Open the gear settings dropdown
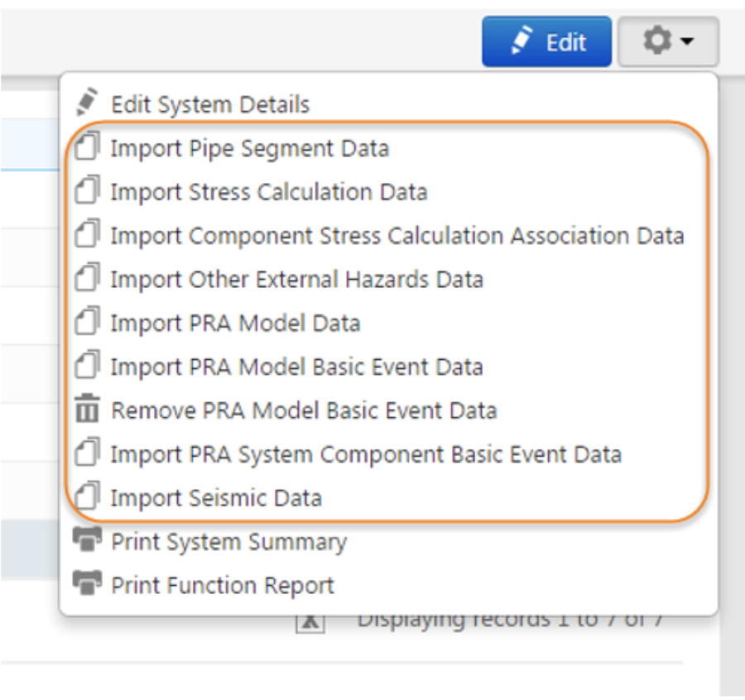 click(667, 41)
